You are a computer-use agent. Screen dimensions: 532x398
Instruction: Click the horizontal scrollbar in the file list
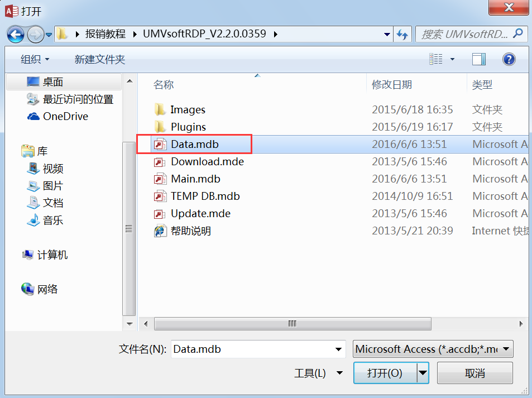[293, 324]
